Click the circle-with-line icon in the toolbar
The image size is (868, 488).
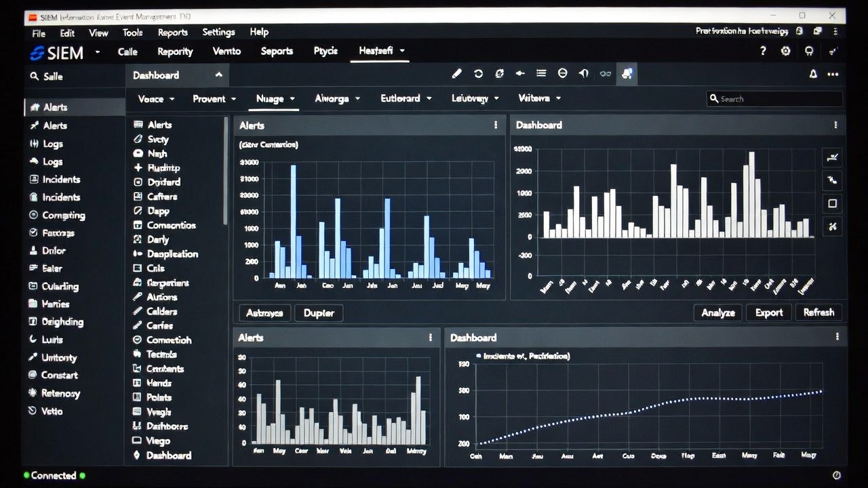[562, 74]
